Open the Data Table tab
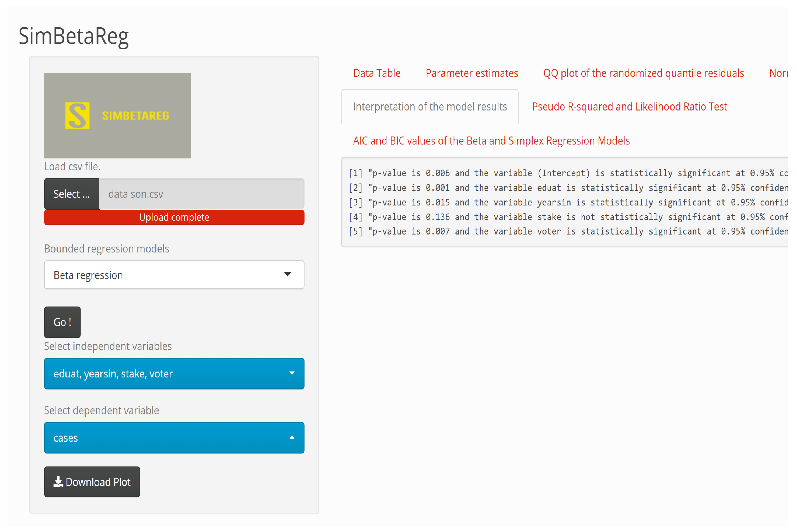This screenshot has width=797, height=532. click(376, 73)
